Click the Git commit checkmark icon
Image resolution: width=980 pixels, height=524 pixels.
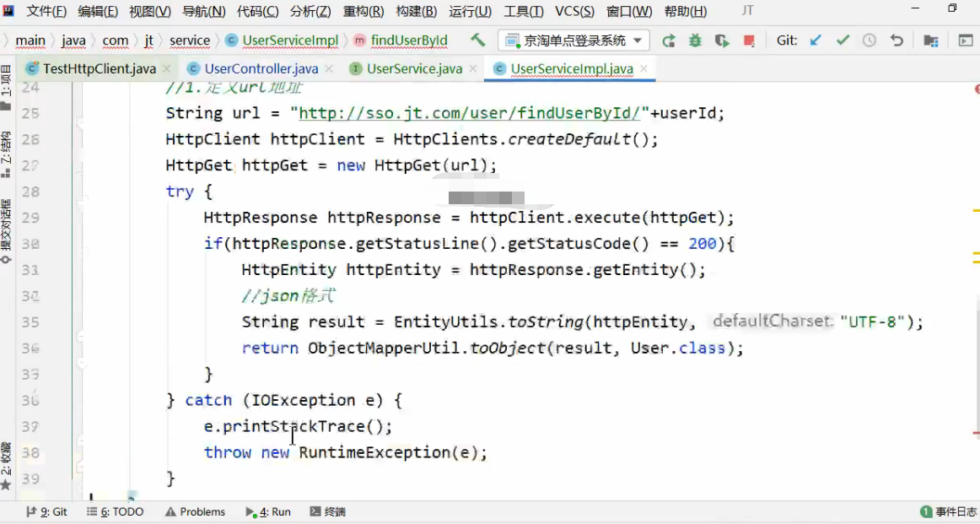coord(843,41)
